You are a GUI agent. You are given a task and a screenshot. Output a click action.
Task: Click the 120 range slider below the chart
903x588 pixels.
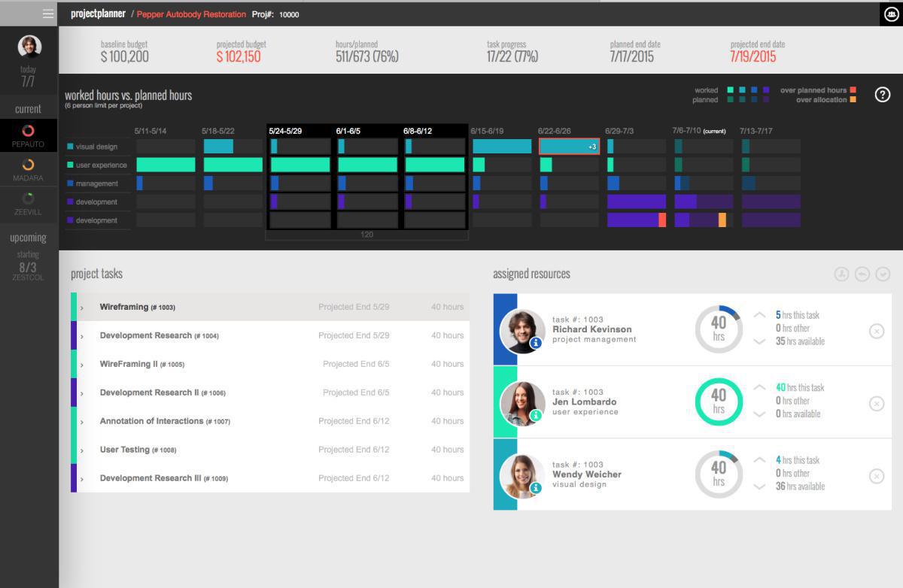tap(366, 235)
